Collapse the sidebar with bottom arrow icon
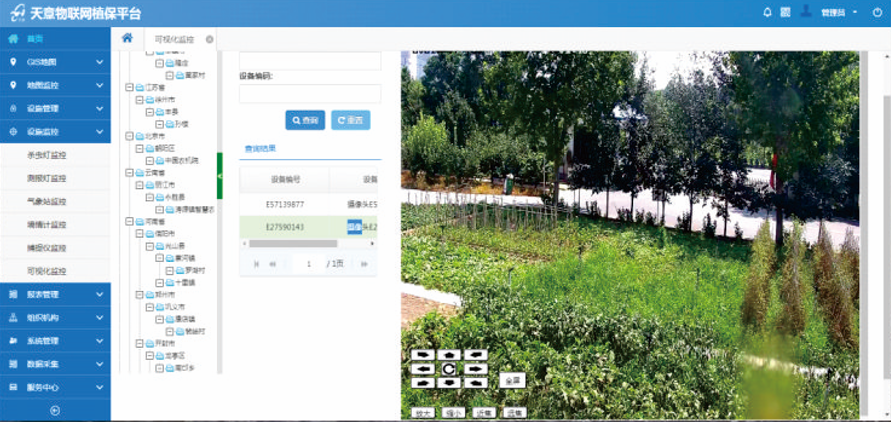 point(55,410)
